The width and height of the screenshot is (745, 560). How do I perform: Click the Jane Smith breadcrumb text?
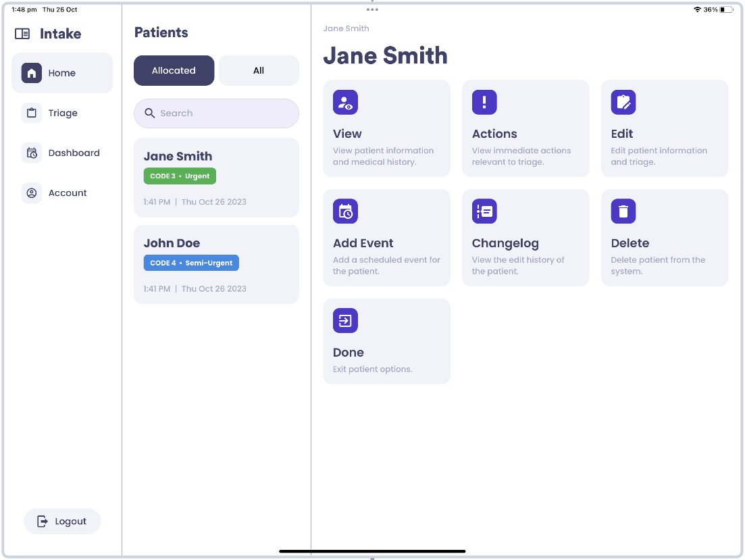(346, 28)
